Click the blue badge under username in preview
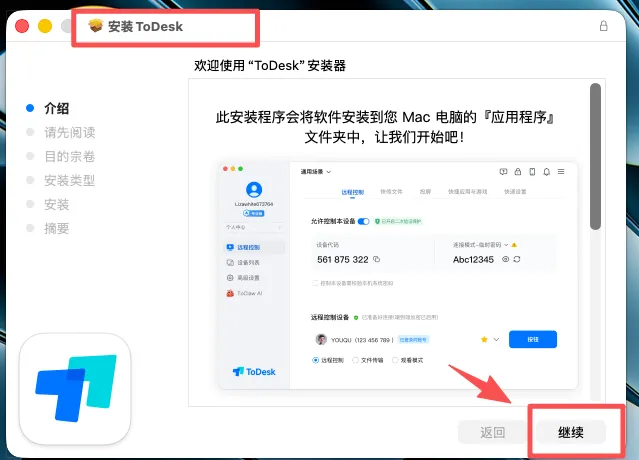 click(x=253, y=213)
